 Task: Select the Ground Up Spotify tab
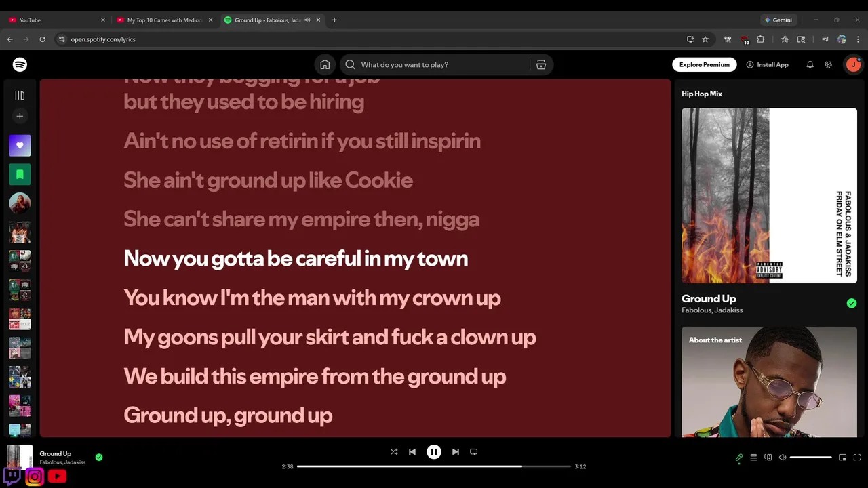(x=271, y=20)
